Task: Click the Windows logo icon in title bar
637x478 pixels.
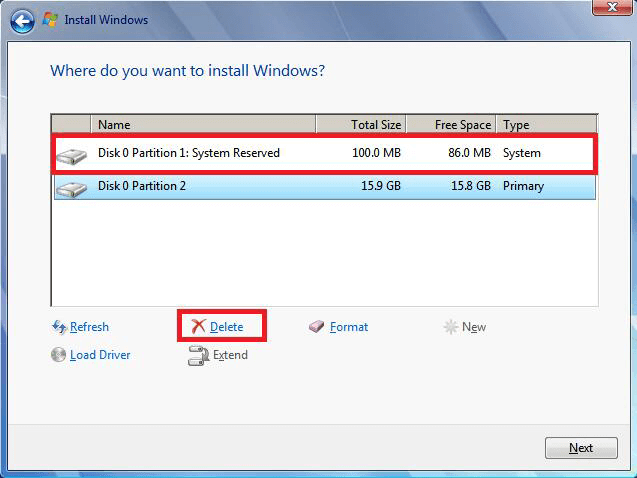Action: pos(50,19)
